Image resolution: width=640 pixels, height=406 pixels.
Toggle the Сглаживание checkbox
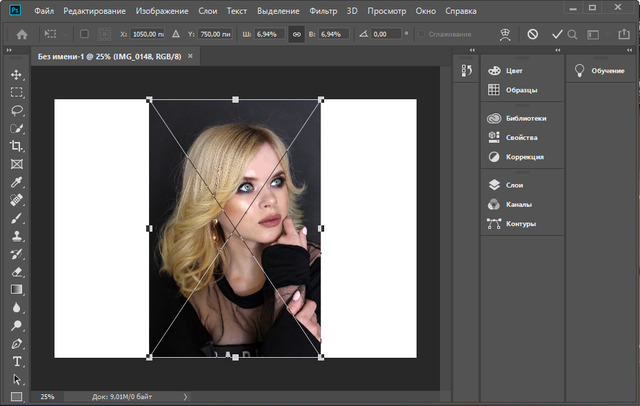coord(420,33)
